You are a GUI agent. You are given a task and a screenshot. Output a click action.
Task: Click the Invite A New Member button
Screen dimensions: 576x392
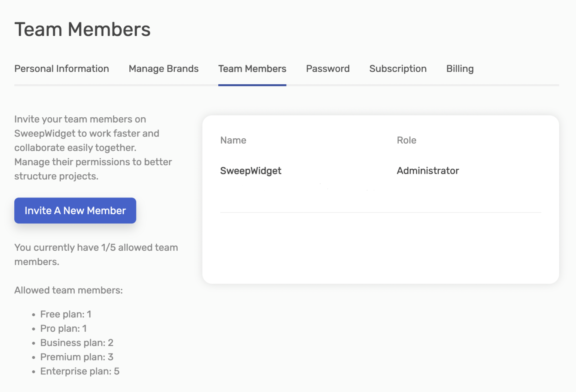click(x=75, y=211)
